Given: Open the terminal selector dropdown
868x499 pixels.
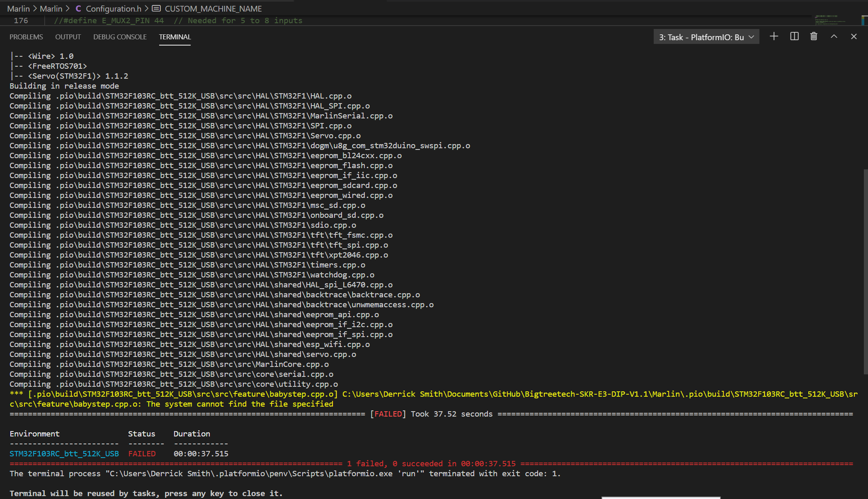Looking at the screenshot, I should 706,37.
